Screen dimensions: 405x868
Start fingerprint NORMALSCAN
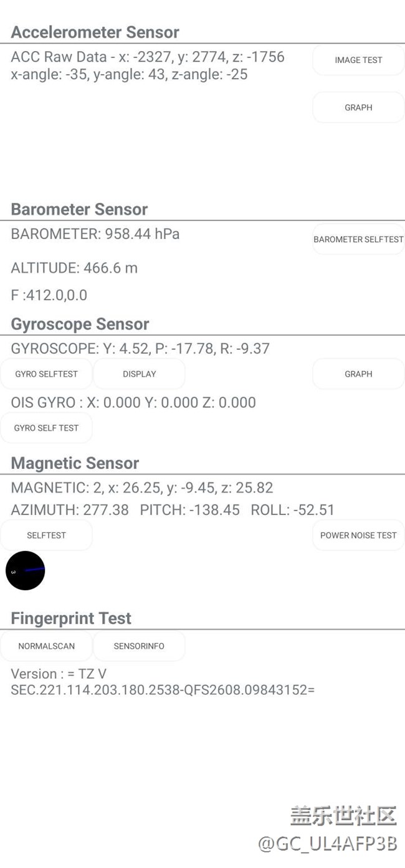[x=46, y=646]
